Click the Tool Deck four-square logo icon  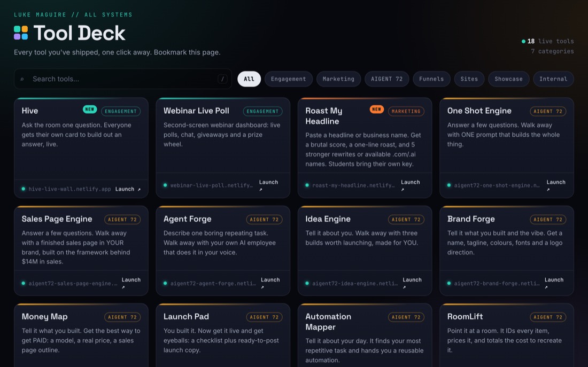[21, 33]
